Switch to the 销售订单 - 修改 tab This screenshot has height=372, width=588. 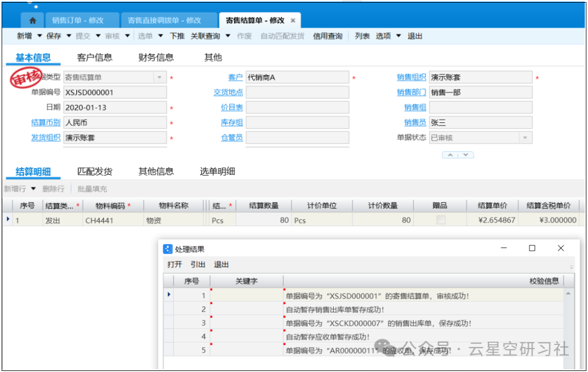coord(78,21)
